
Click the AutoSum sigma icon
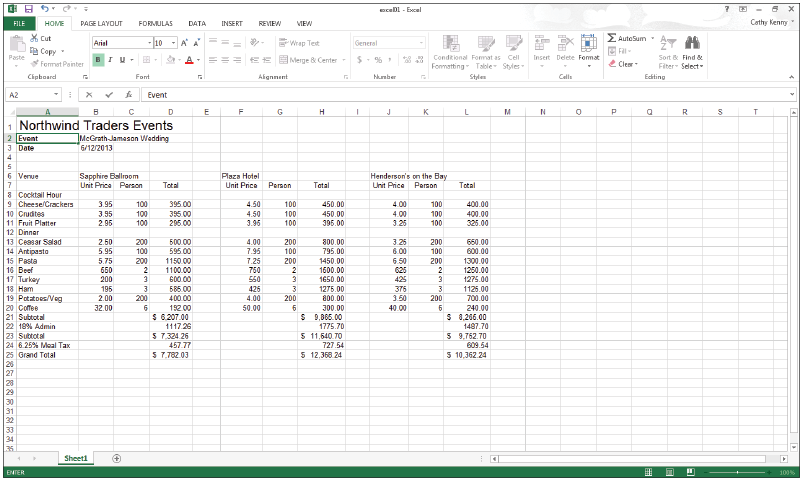click(x=612, y=38)
